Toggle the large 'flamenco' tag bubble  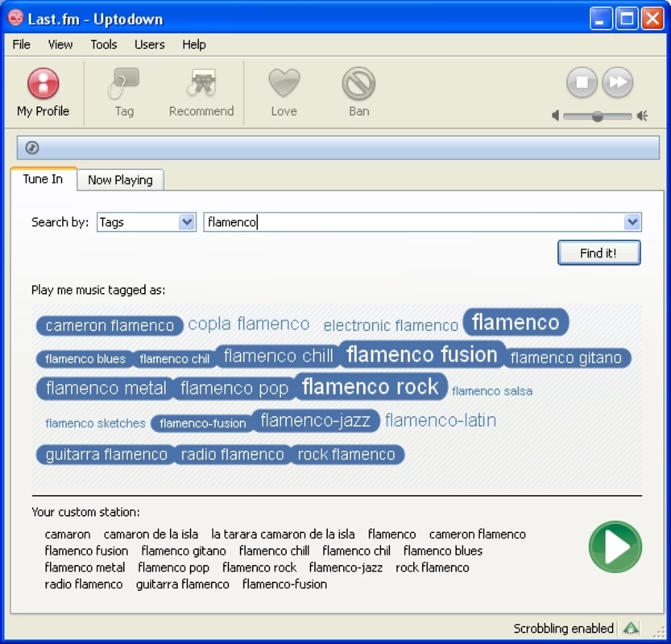(x=516, y=322)
